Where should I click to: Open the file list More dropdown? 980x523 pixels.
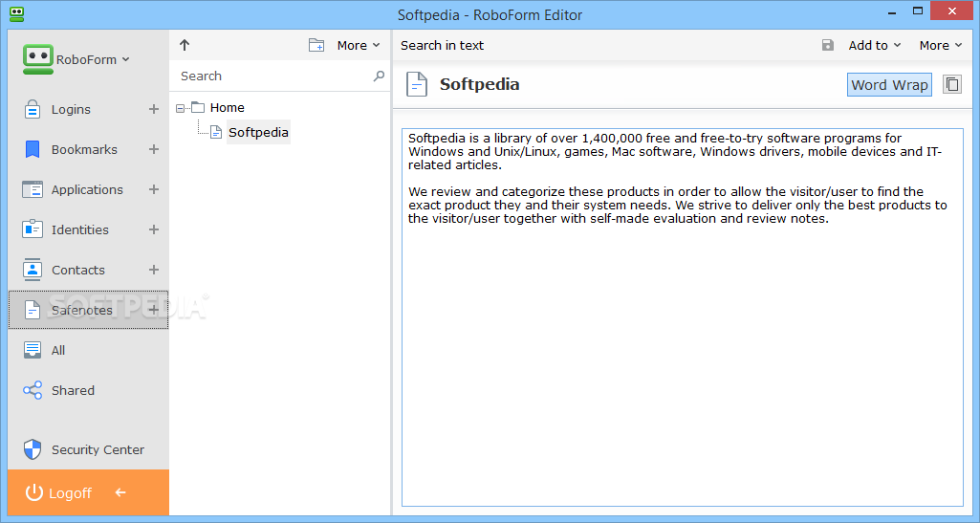coord(359,45)
